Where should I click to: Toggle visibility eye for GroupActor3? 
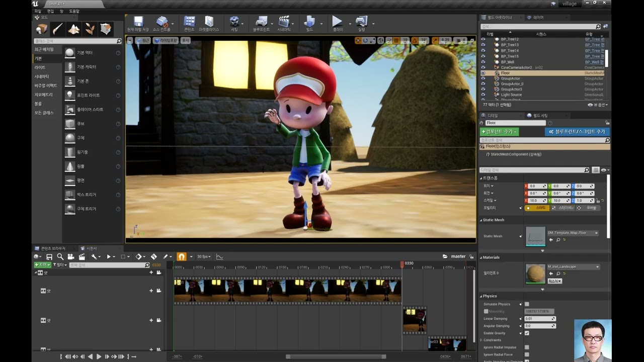[483, 89]
